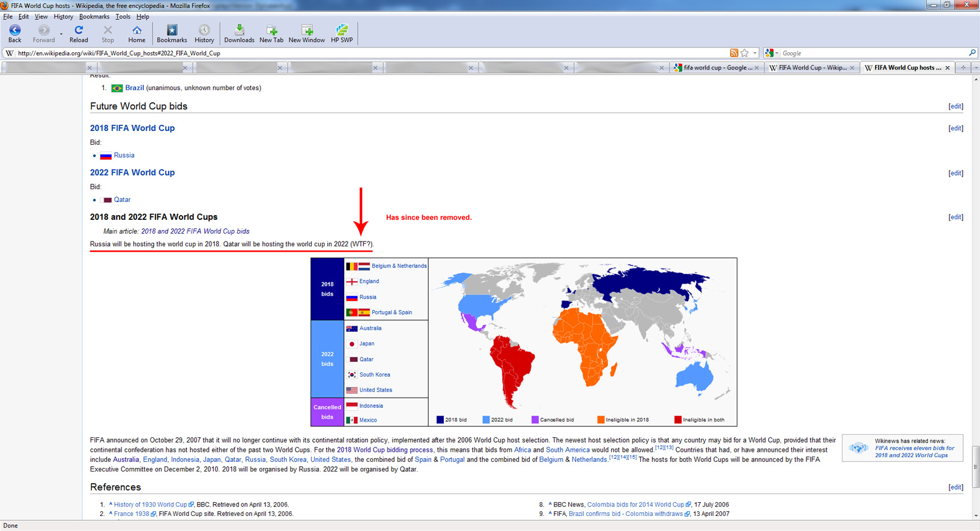Click the RSS feed icon in address bar
This screenshot has width=980, height=531.
(x=734, y=53)
